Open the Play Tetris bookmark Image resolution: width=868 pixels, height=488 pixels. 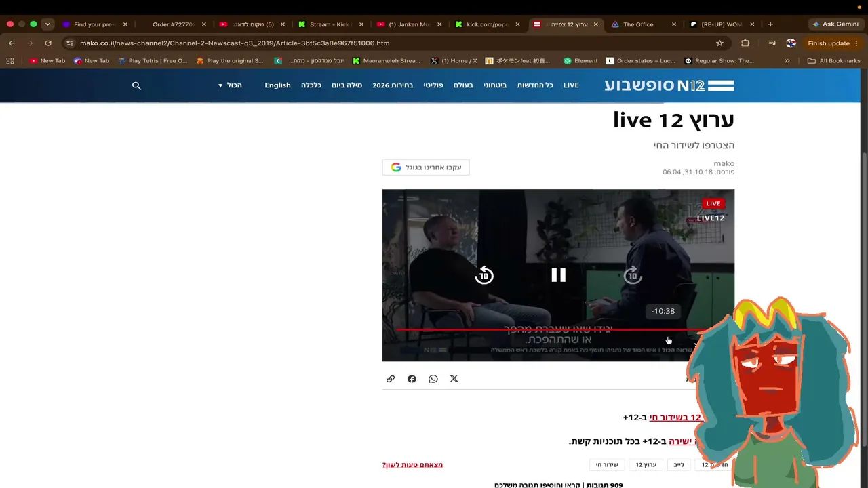[153, 61]
